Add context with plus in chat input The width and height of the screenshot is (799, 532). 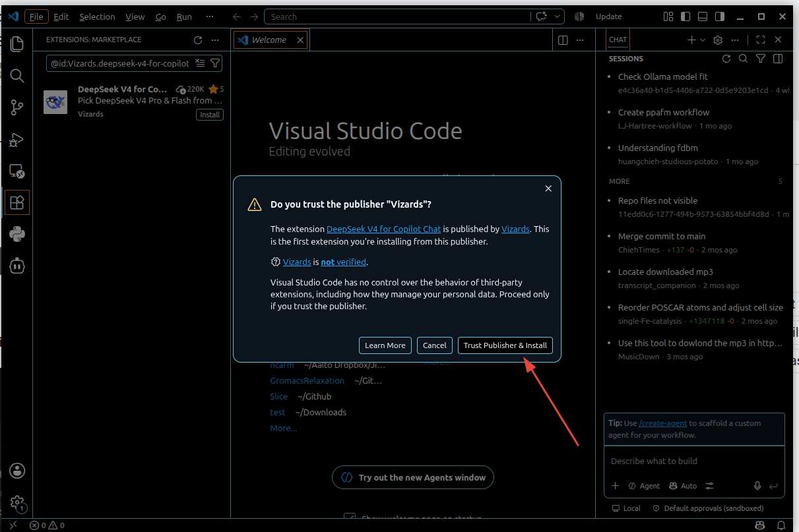tap(616, 486)
